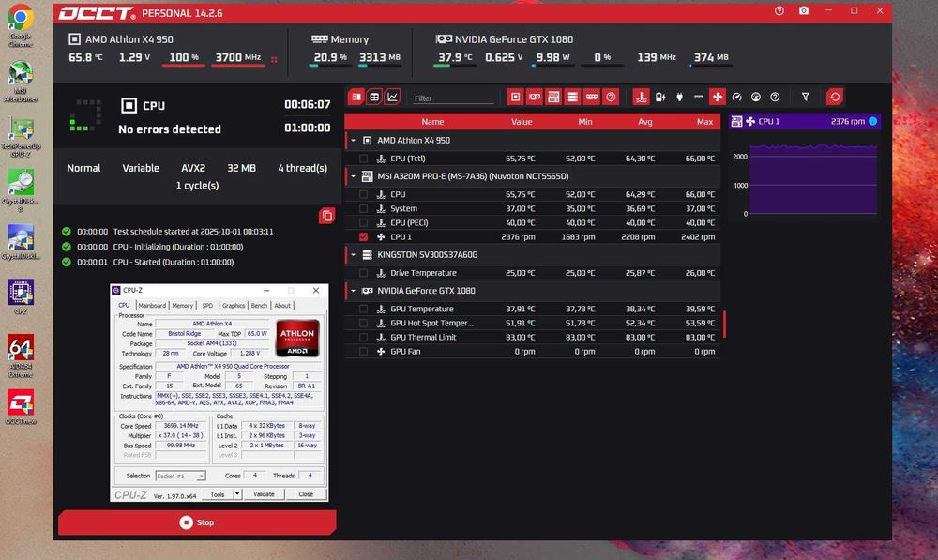This screenshot has height=560, width=938.
Task: Open TechPowerUp GPU-Z desktop shortcut
Action: point(21,138)
